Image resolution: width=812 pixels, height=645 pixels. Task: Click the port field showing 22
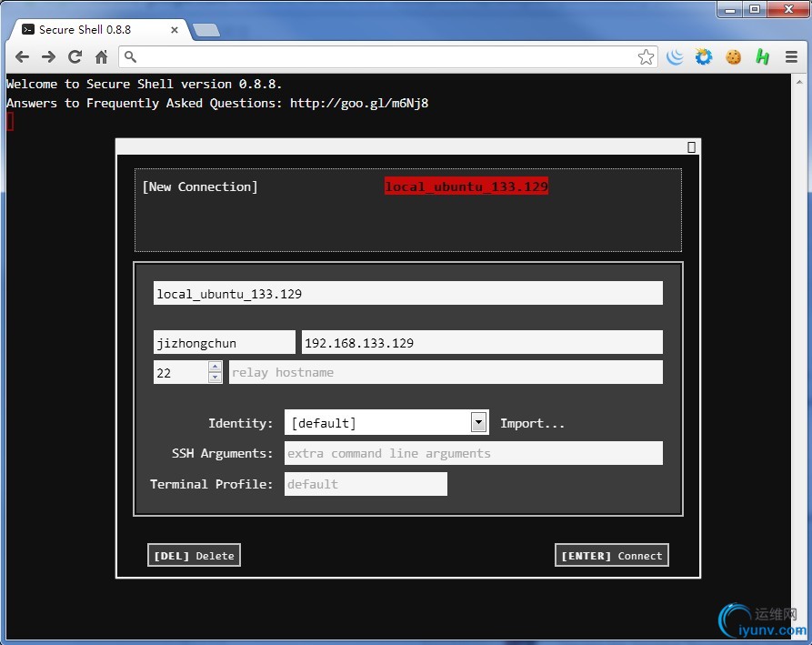[181, 372]
